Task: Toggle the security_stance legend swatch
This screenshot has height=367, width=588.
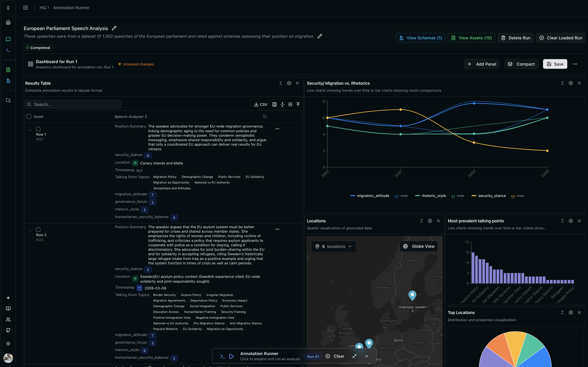Action: coord(474,196)
